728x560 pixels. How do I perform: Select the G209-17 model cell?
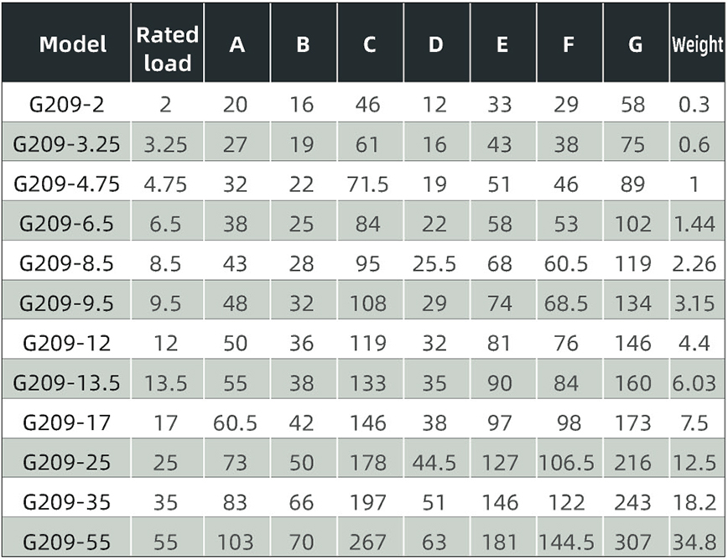coord(66,423)
